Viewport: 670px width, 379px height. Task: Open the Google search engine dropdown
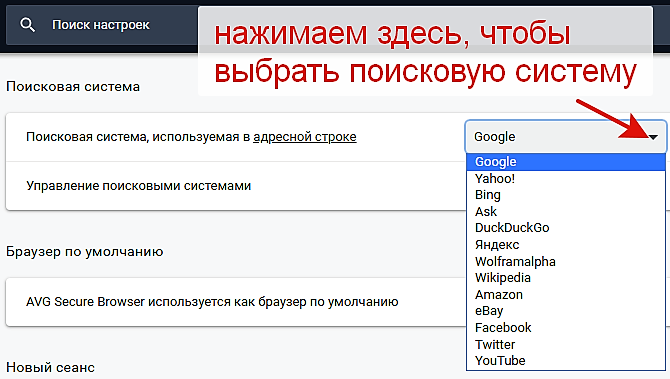click(x=566, y=137)
